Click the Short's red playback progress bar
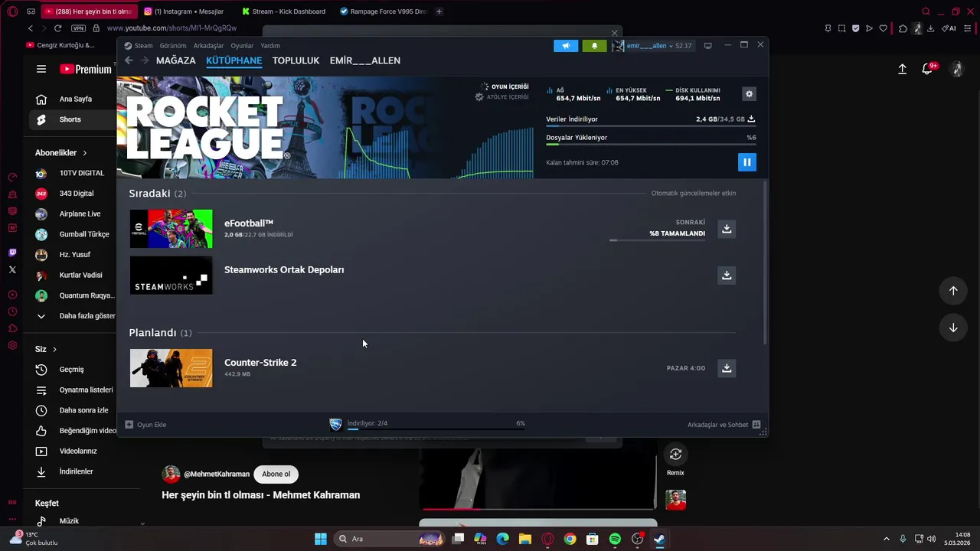 point(538,509)
